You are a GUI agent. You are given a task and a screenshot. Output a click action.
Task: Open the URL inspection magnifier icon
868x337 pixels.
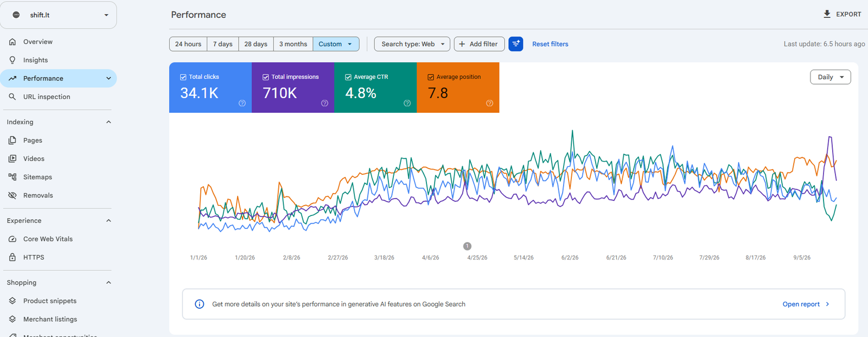pyautogui.click(x=12, y=97)
